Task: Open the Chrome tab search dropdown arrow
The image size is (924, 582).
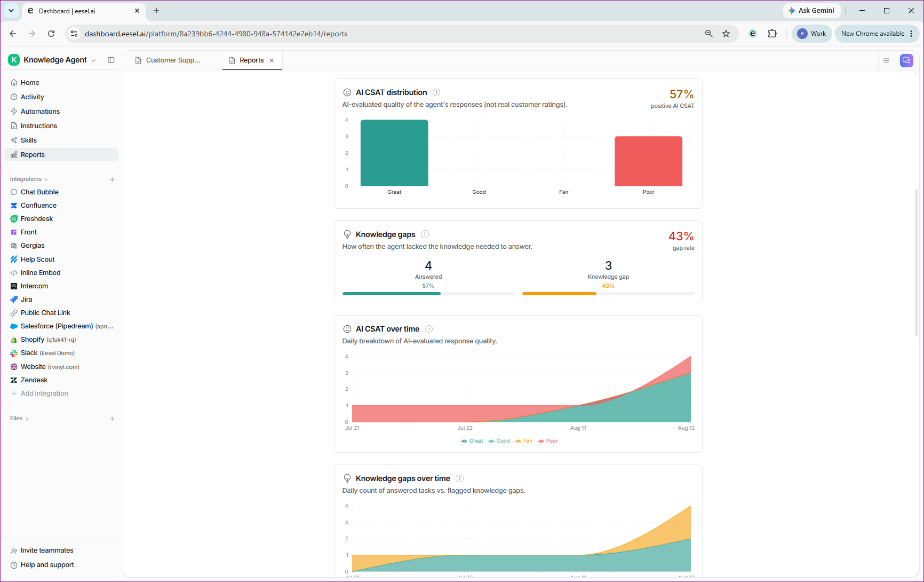Action: click(11, 11)
